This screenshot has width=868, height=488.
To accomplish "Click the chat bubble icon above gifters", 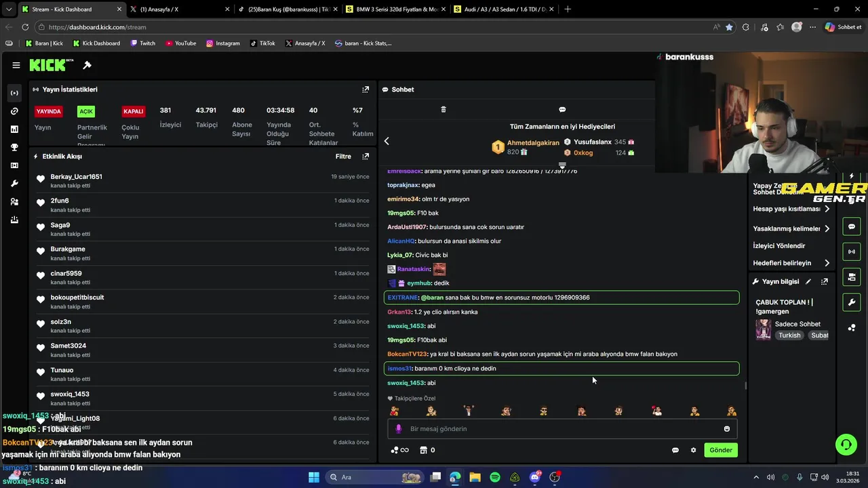I will point(562,109).
